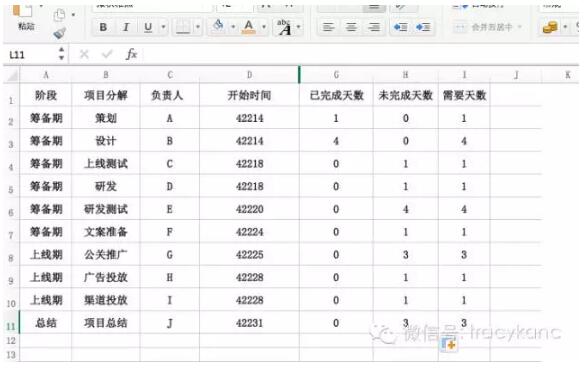Viewport: 588px width, 368px height.
Task: Click the fill color paint bucket
Action: (x=218, y=26)
